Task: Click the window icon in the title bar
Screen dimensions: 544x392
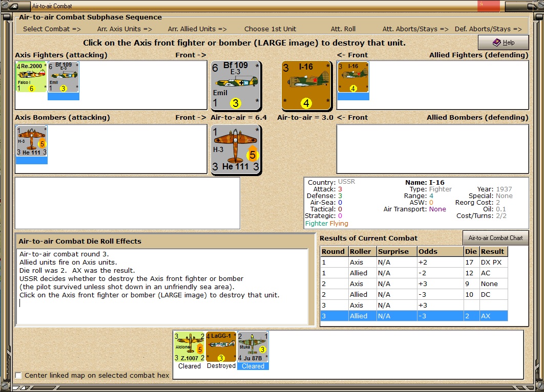Action: pos(14,6)
